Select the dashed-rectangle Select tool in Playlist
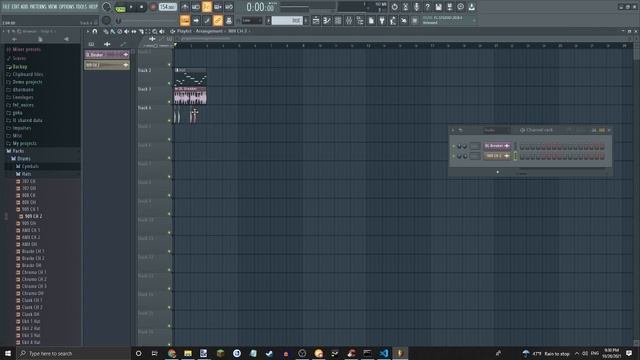This screenshot has width=640, height=360. click(x=148, y=31)
